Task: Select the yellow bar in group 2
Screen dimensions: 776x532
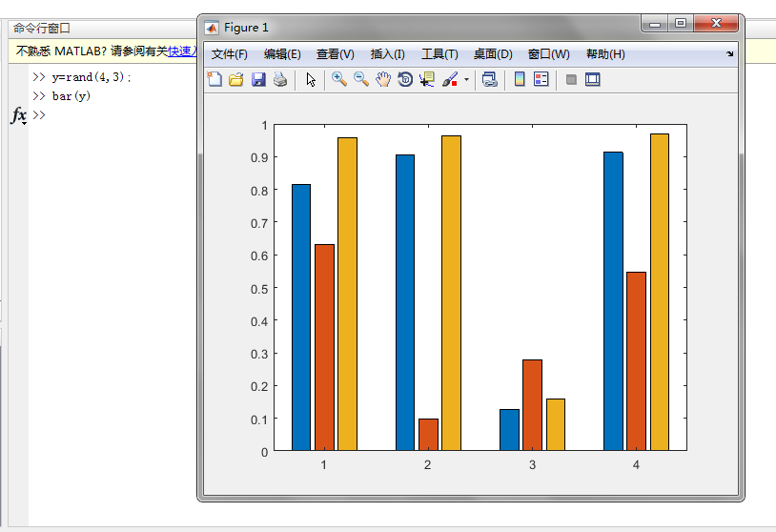Action: coord(451,293)
